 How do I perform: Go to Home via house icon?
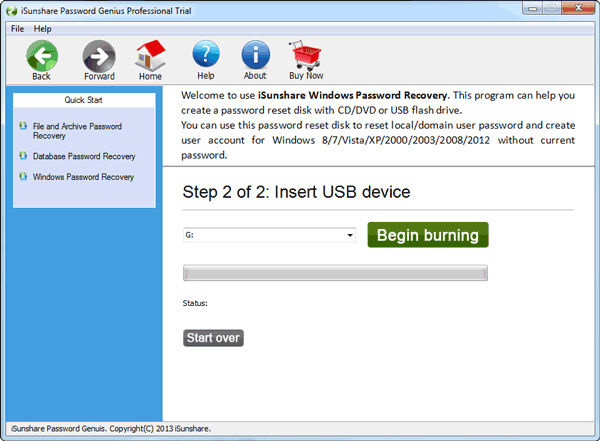[x=150, y=56]
